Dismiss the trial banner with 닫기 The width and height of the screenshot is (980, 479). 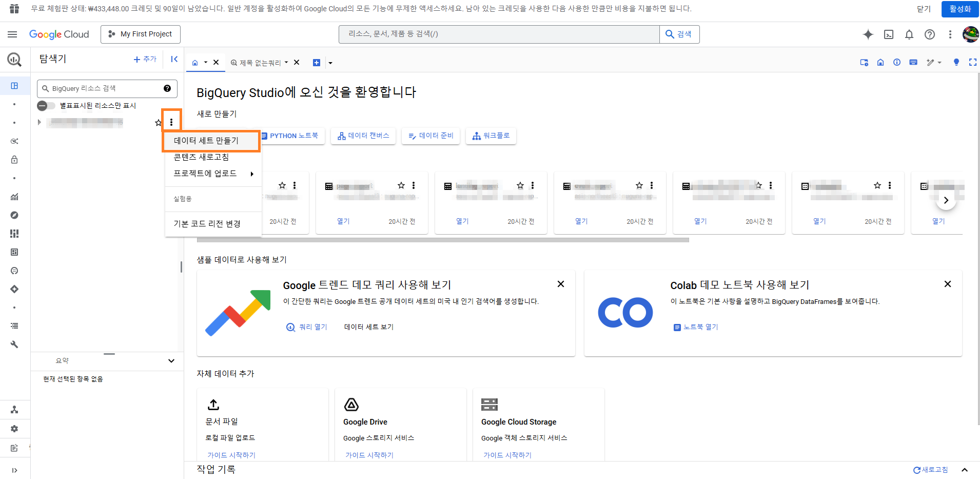[x=924, y=9]
